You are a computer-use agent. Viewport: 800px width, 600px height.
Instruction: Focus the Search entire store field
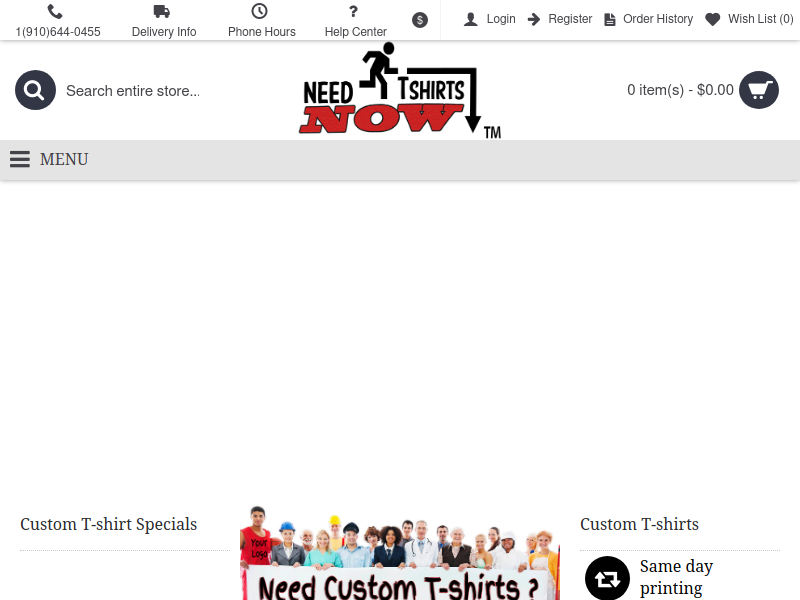[x=133, y=91]
